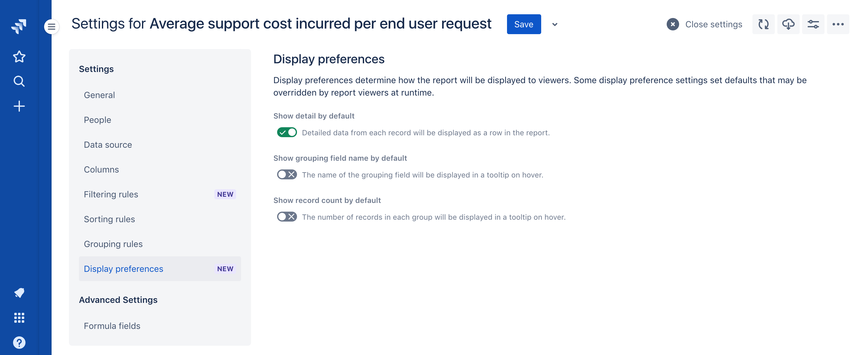Click the cloud download export icon
The width and height of the screenshot is (868, 355).
tap(788, 24)
